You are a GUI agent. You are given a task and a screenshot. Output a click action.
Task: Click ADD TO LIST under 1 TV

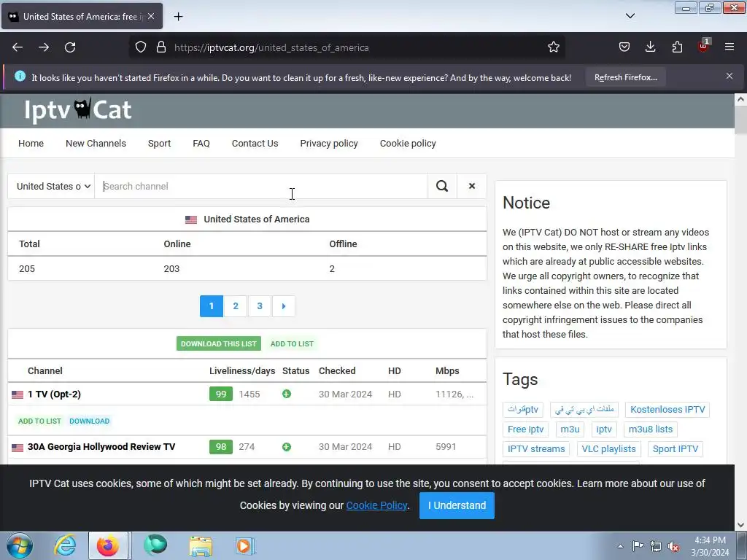point(39,421)
